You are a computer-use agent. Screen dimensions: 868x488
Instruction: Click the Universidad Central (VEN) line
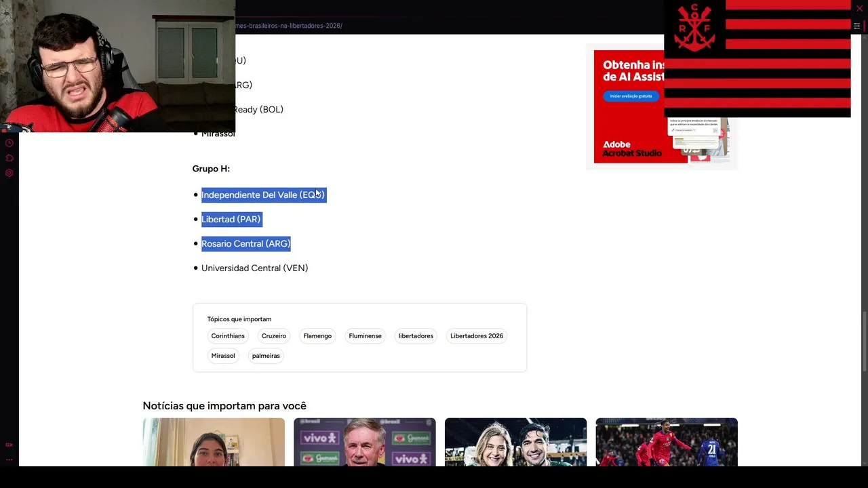(254, 268)
